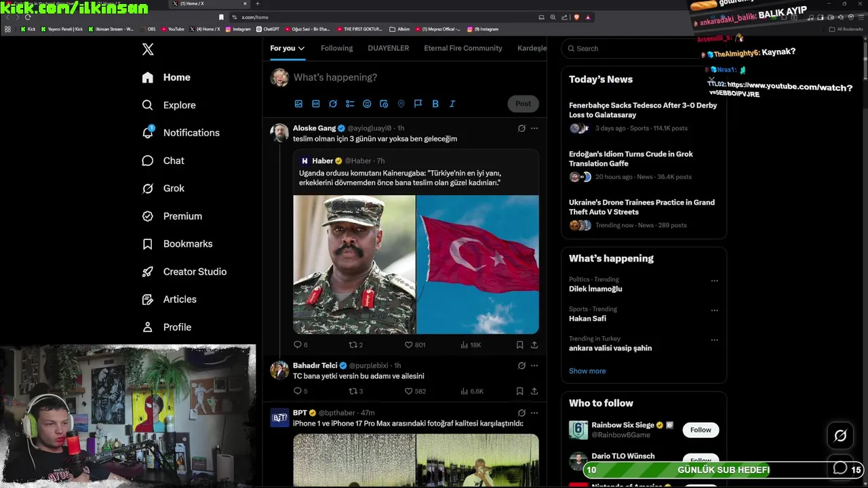Open Grok from the sidebar
The width and height of the screenshot is (868, 488).
[x=163, y=188]
